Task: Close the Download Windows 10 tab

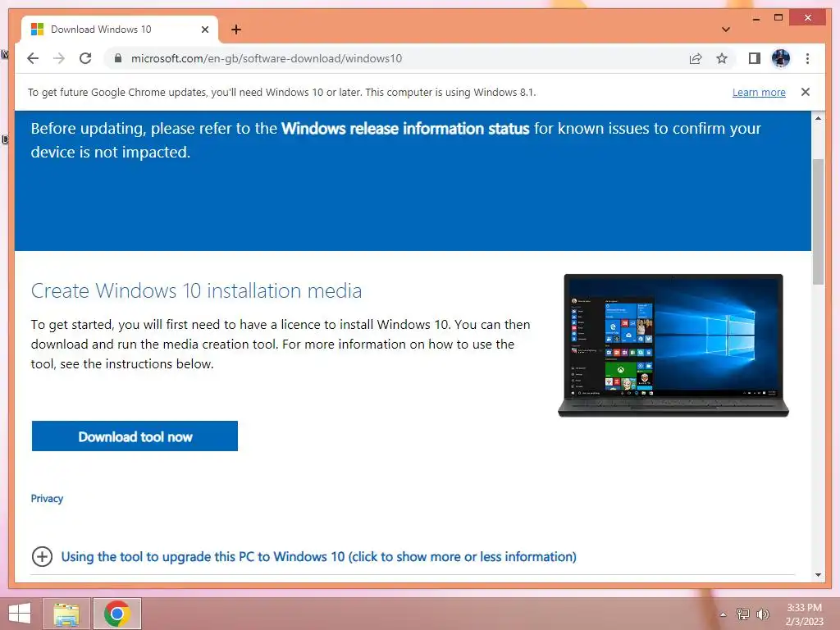Action: 204,30
